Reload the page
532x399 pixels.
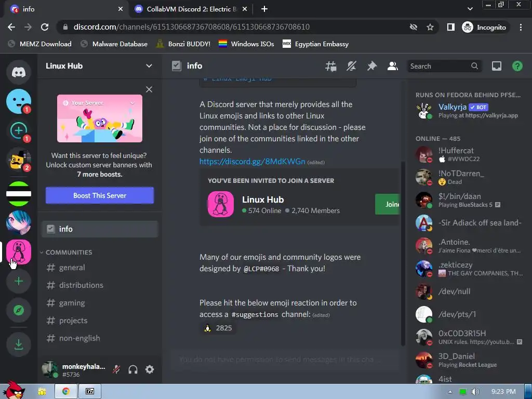(45, 27)
